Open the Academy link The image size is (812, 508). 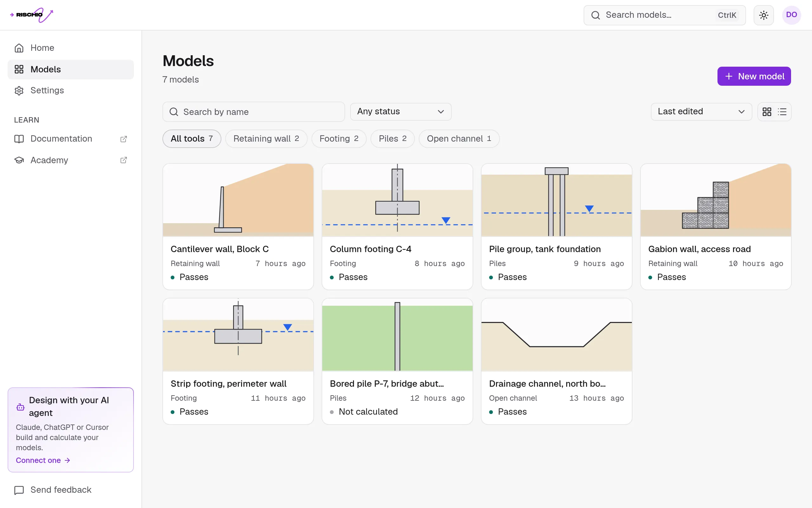[70, 160]
